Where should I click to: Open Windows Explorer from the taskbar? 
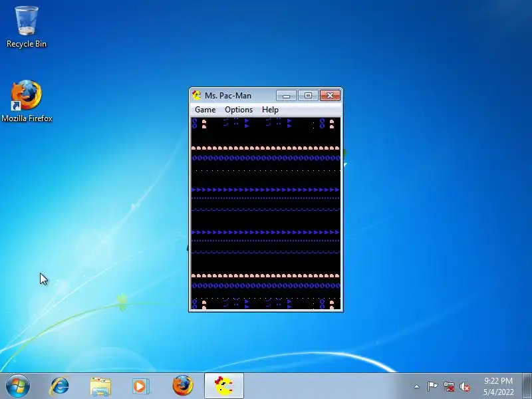(x=100, y=386)
